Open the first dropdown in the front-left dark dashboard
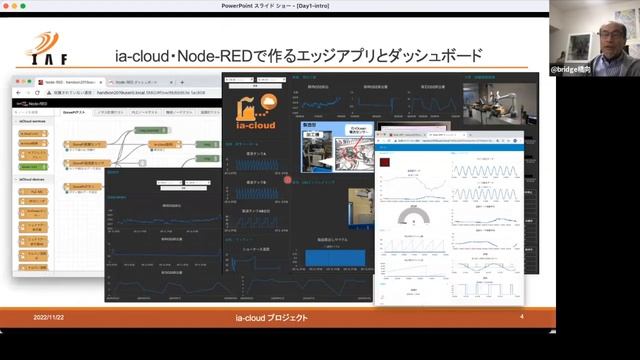The image size is (640, 360). tap(169, 182)
